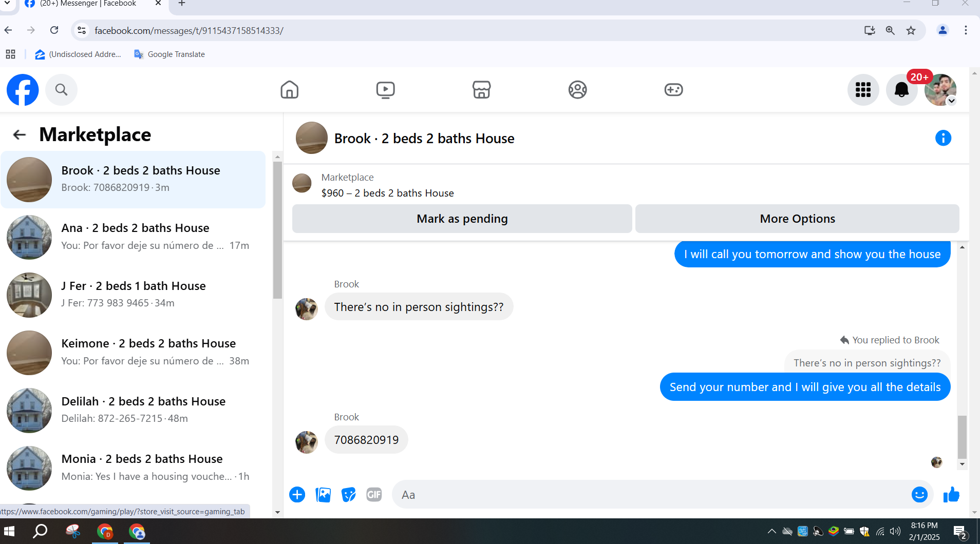Image resolution: width=980 pixels, height=544 pixels.
Task: Click the I will call you tomorrow message
Action: (x=812, y=254)
